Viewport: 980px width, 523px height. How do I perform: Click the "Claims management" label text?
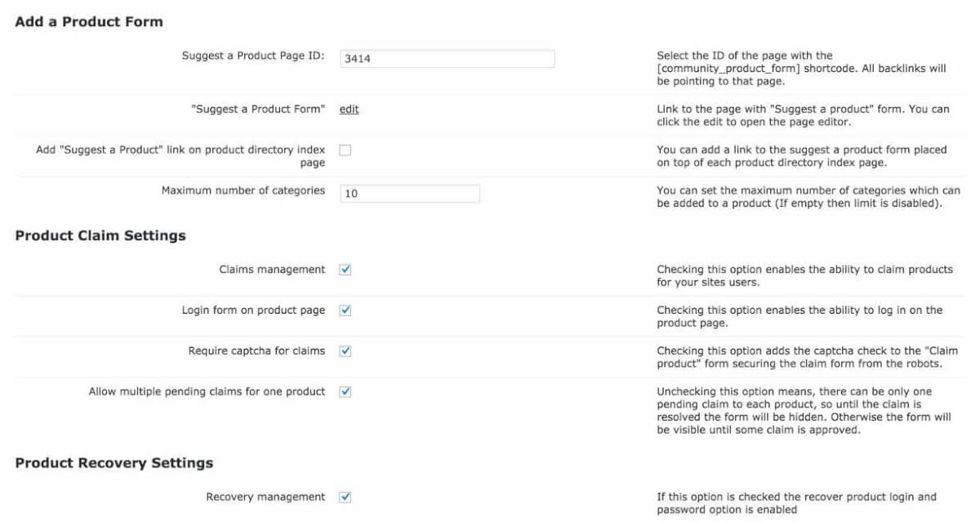(272, 270)
